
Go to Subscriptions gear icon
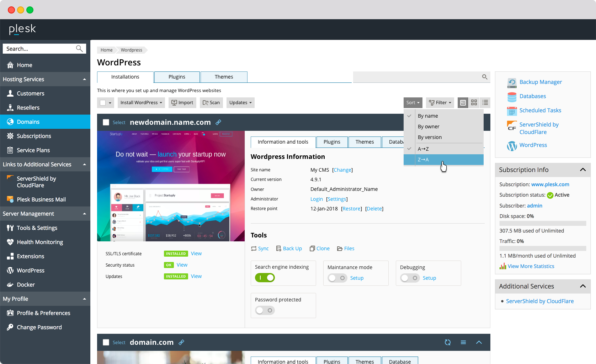pyautogui.click(x=10, y=136)
